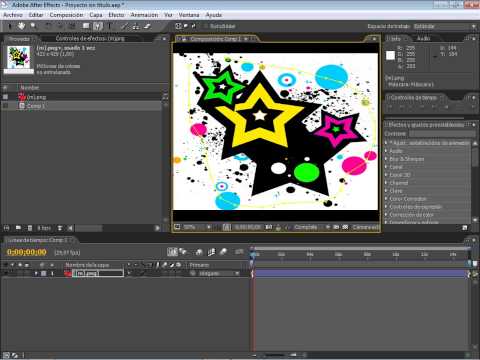Click the new folder icon in Project panel
This screenshot has height=360, width=480.
click(18, 228)
